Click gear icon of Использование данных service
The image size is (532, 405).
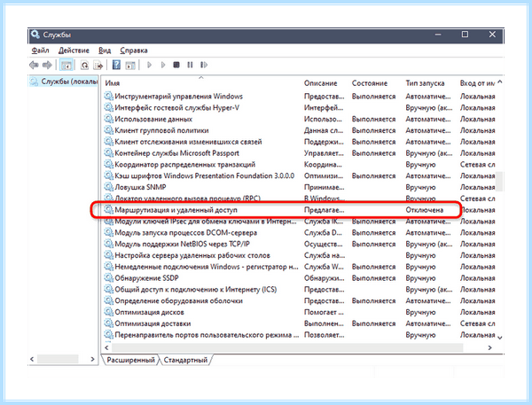(108, 119)
